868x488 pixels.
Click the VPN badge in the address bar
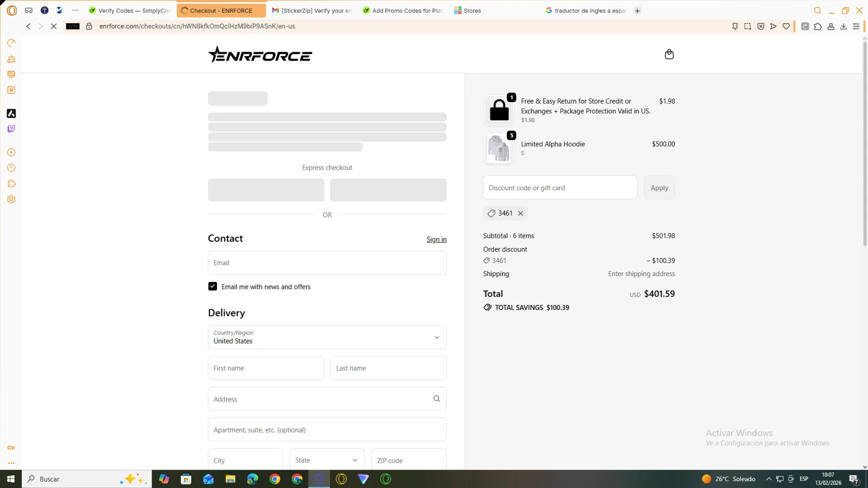(x=73, y=27)
